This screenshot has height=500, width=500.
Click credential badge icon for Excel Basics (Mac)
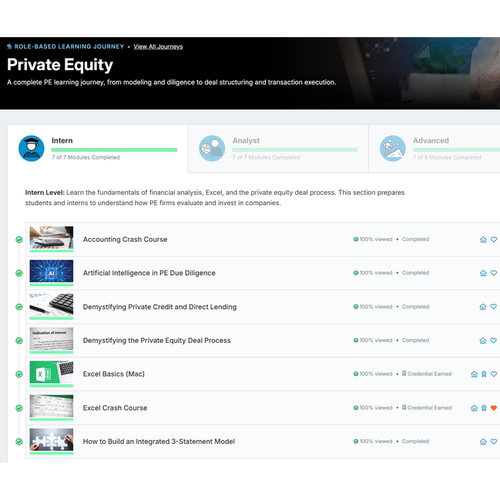click(484, 374)
